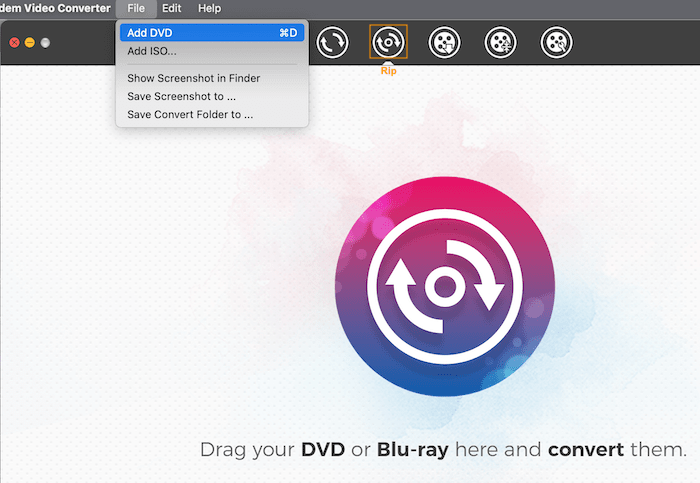Expand the Edit menu in menu bar

pyautogui.click(x=171, y=8)
